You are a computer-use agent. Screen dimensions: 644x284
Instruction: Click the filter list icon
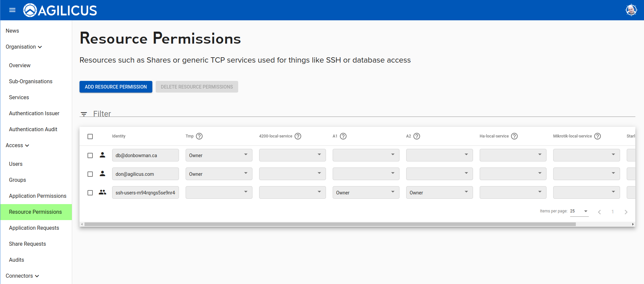point(84,114)
